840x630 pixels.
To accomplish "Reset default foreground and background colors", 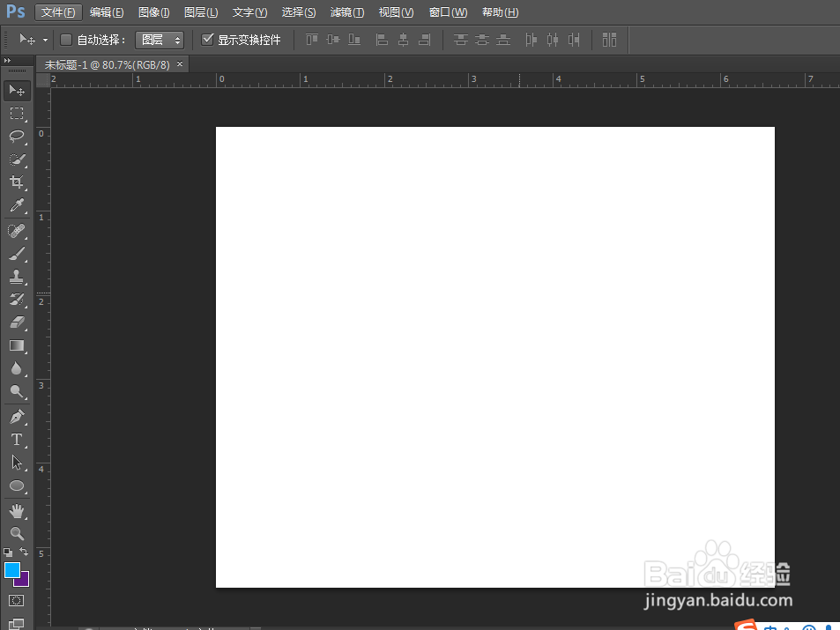I will [x=8, y=552].
